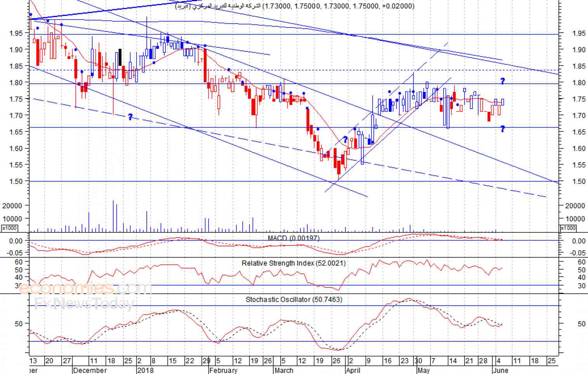588x374 pixels.
Task: Click date label "15" in January
Action: coord(173,361)
